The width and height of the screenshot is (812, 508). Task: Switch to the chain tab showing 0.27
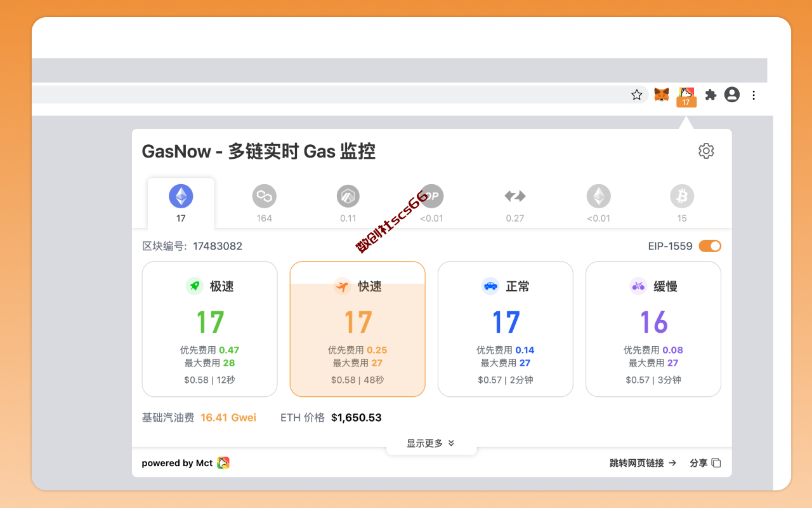515,204
